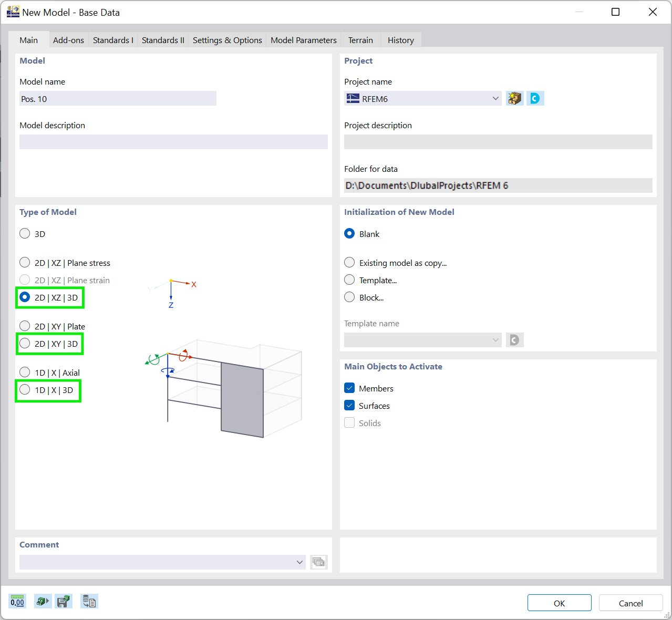This screenshot has height=620, width=672.
Task: Confirm the dialog with OK
Action: 559,603
